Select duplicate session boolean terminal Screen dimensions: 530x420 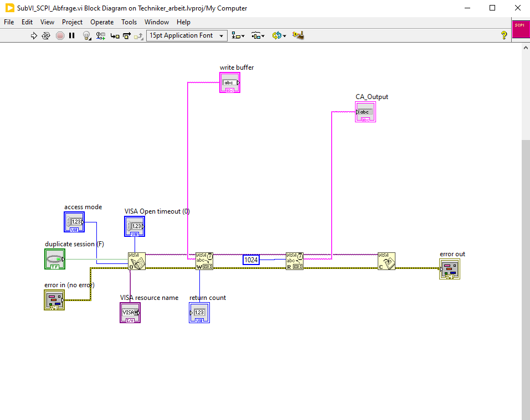pyautogui.click(x=55, y=259)
